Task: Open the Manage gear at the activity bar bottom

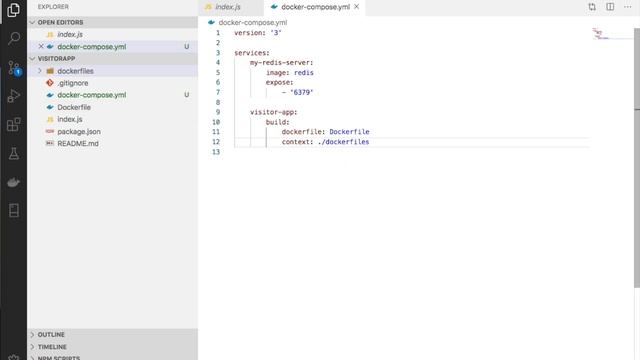Action: click(13, 357)
